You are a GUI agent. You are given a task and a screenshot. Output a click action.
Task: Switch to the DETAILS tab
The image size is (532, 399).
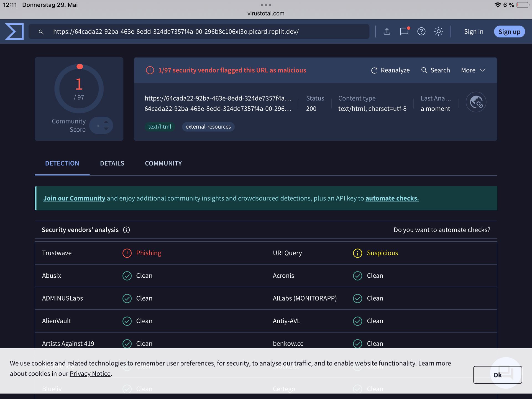(x=112, y=163)
